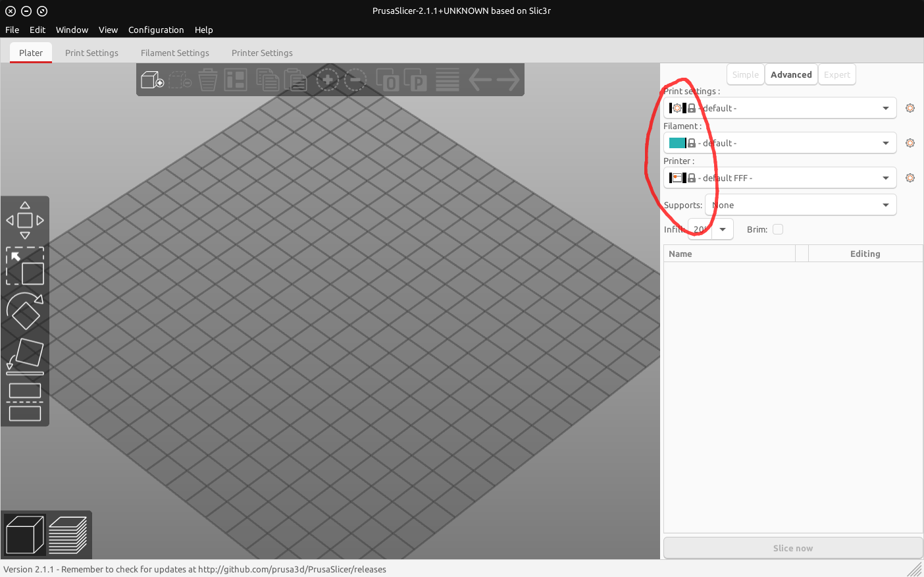Click the Delete object icon

(x=180, y=80)
